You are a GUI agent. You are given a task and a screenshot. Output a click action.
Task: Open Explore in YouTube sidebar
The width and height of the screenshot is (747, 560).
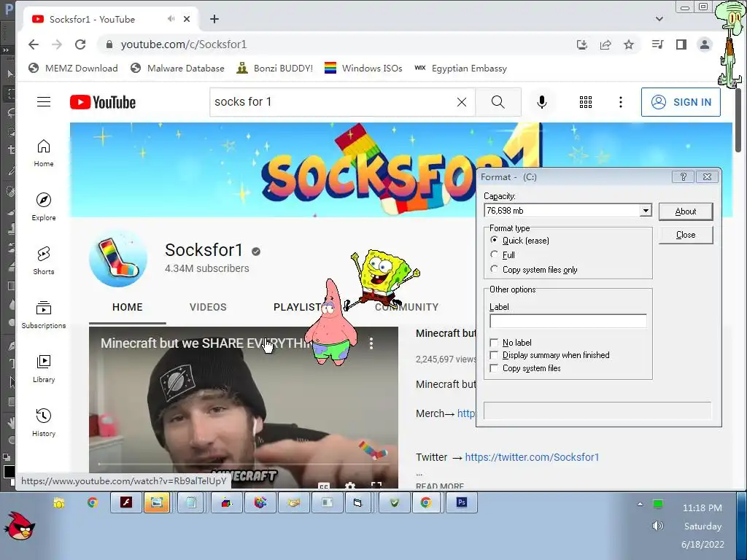43,206
